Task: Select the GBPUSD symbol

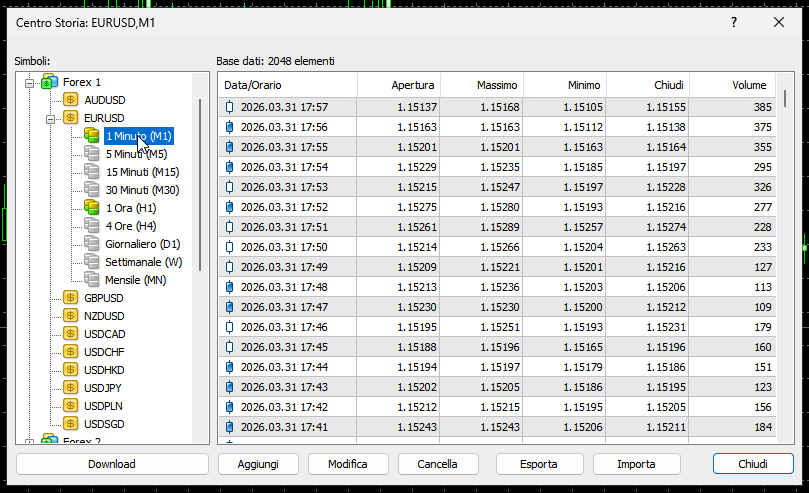Action: pos(104,298)
